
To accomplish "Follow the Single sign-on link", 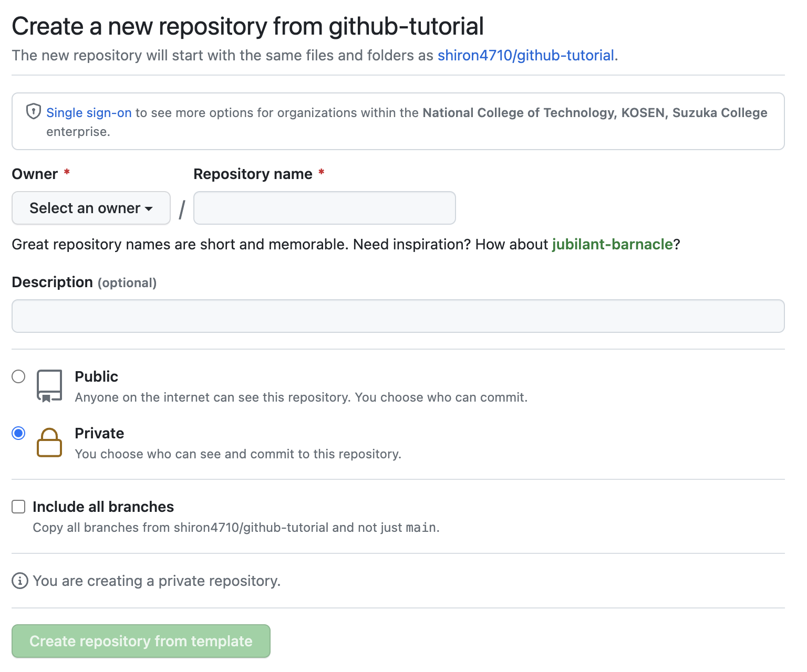I will (89, 112).
